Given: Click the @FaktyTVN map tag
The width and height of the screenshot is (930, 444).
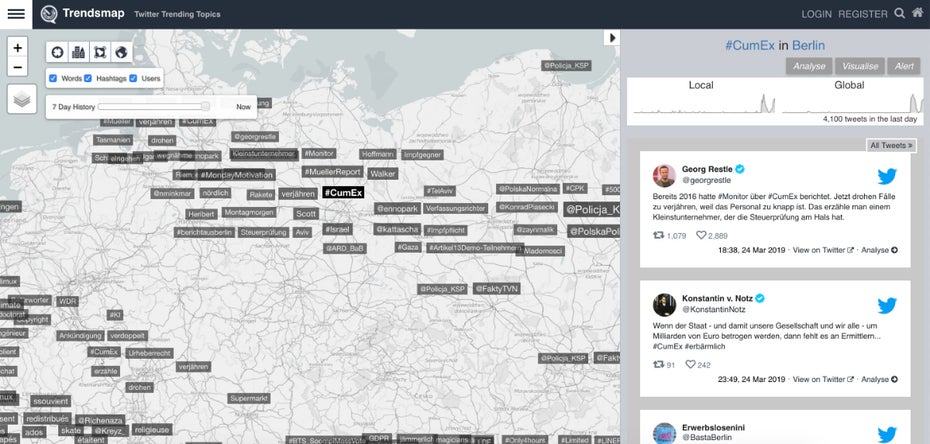Looking at the screenshot, I should pos(496,289).
